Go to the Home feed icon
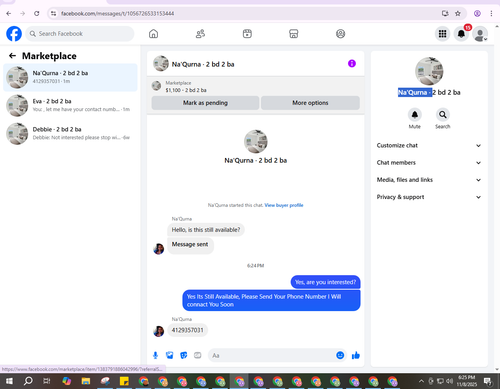Image resolution: width=500 pixels, height=389 pixels. point(153,34)
